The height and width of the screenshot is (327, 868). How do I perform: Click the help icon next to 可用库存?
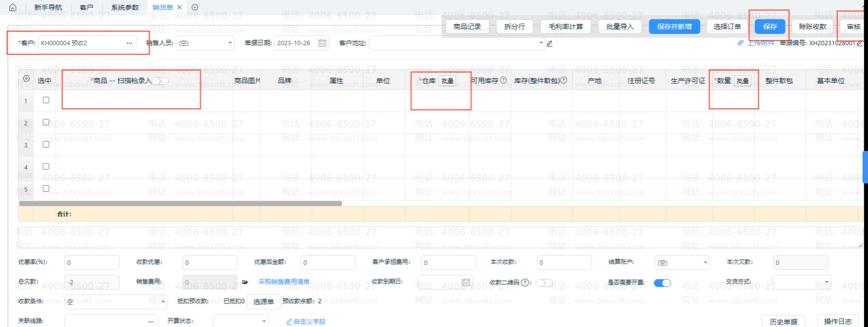[x=503, y=80]
